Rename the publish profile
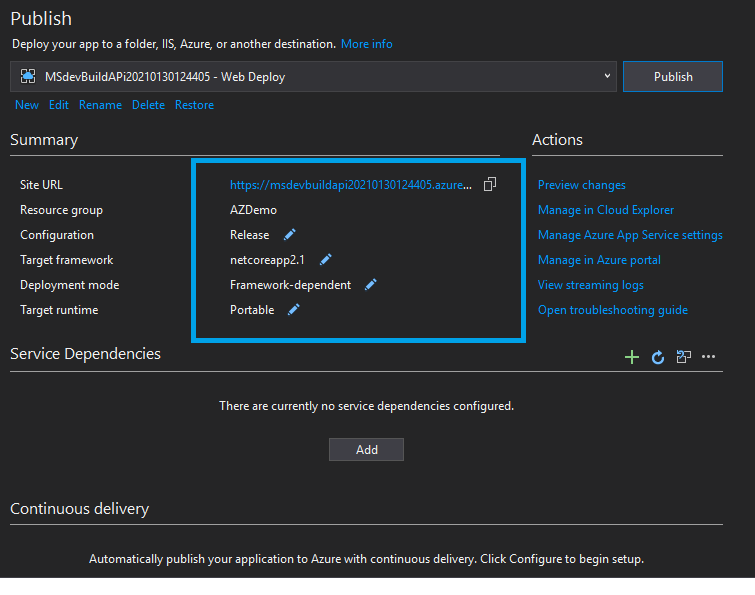The width and height of the screenshot is (755, 595). 100,105
